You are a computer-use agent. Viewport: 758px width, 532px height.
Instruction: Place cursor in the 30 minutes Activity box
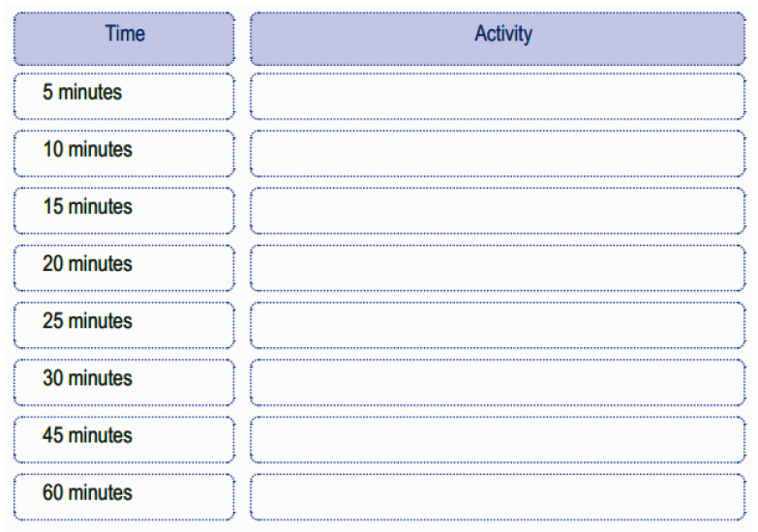click(498, 380)
